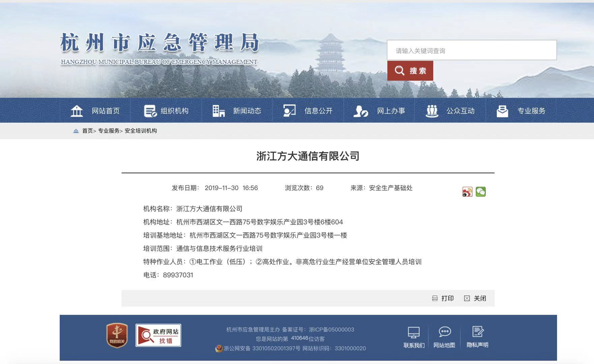Click 专业服务 in the breadcrumb
The image size is (594, 364).
point(109,131)
